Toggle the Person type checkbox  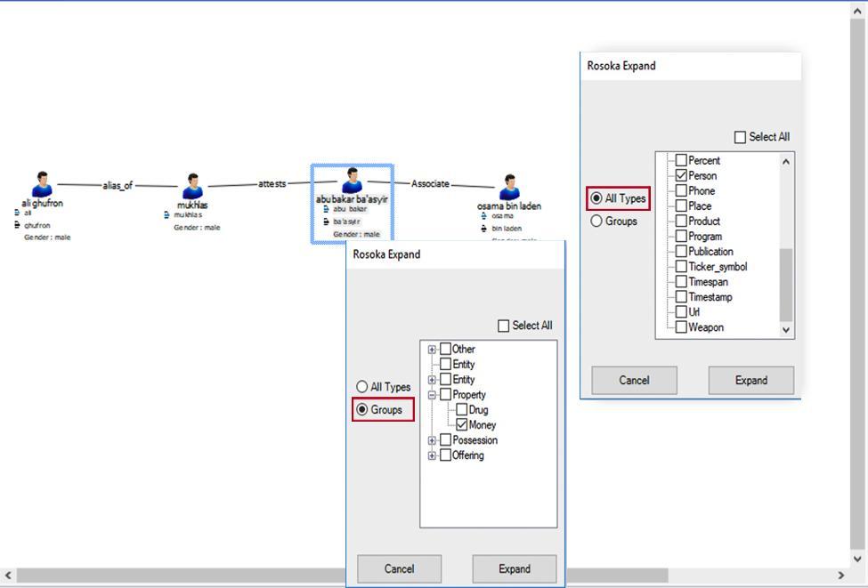[x=681, y=176]
